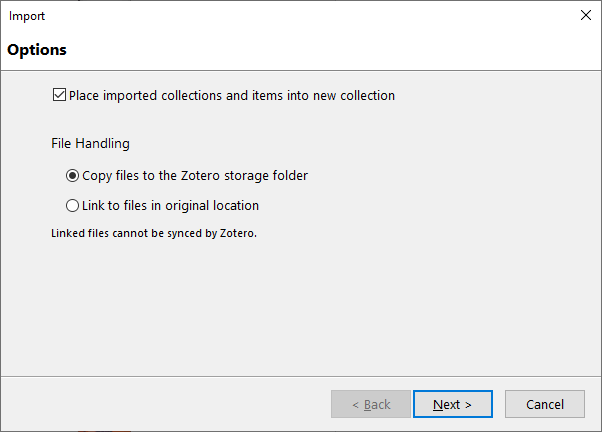This screenshot has width=602, height=432.
Task: Click the Import title bar text
Action: pyautogui.click(x=27, y=16)
